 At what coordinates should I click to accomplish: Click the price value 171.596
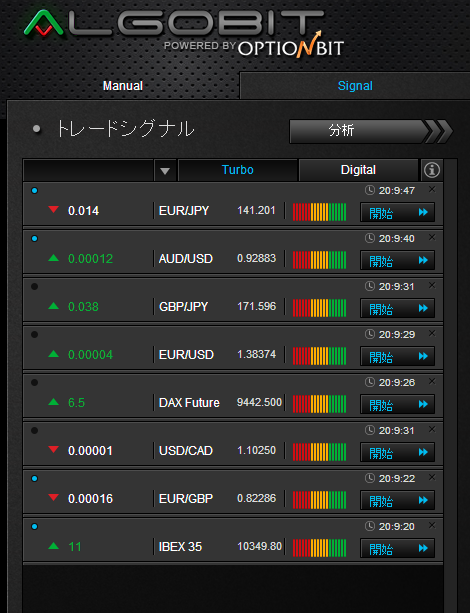click(257, 306)
